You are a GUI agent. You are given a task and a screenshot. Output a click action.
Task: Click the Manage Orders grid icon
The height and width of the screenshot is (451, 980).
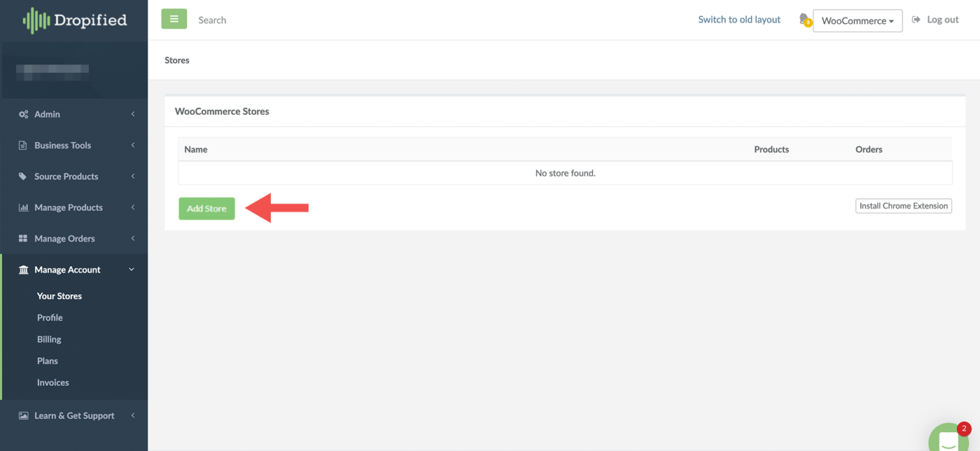click(x=23, y=238)
